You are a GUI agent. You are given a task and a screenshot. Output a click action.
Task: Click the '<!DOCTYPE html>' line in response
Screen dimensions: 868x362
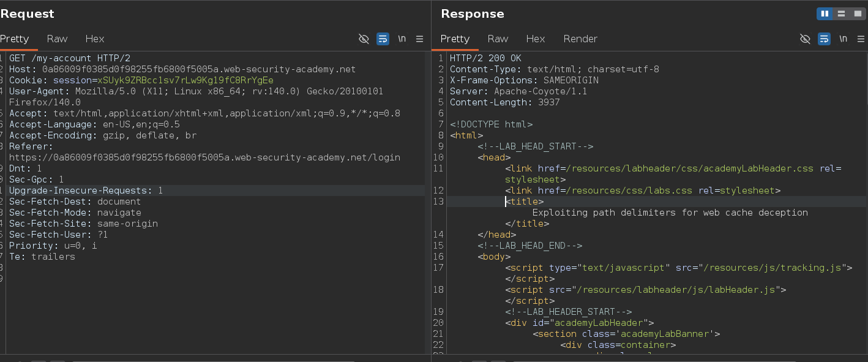[x=491, y=124]
